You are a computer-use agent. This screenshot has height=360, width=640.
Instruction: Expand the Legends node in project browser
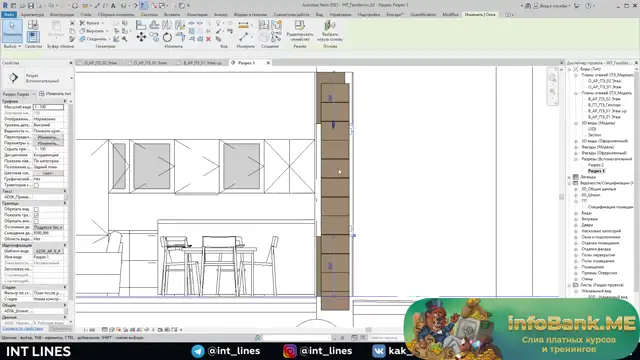pyautogui.click(x=570, y=177)
